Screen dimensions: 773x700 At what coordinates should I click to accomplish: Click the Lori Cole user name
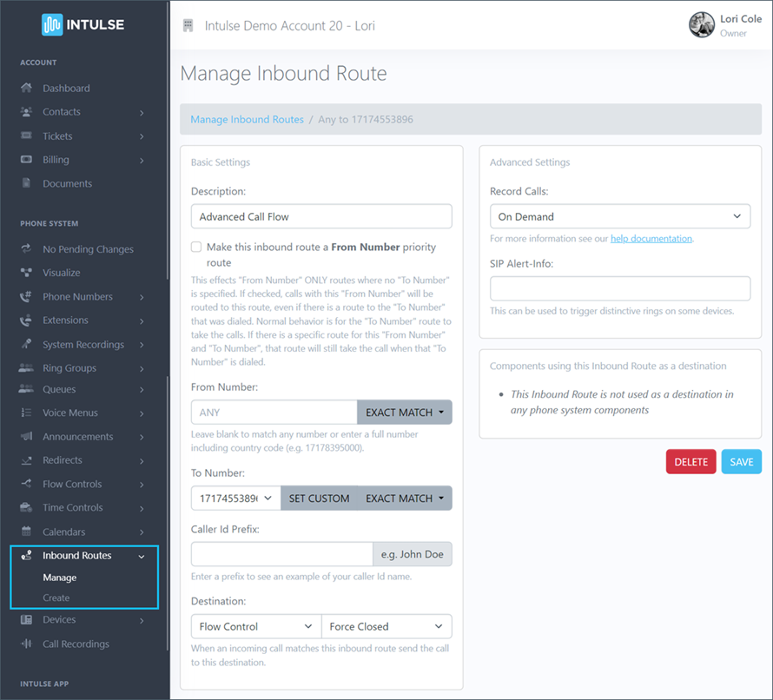click(x=741, y=19)
